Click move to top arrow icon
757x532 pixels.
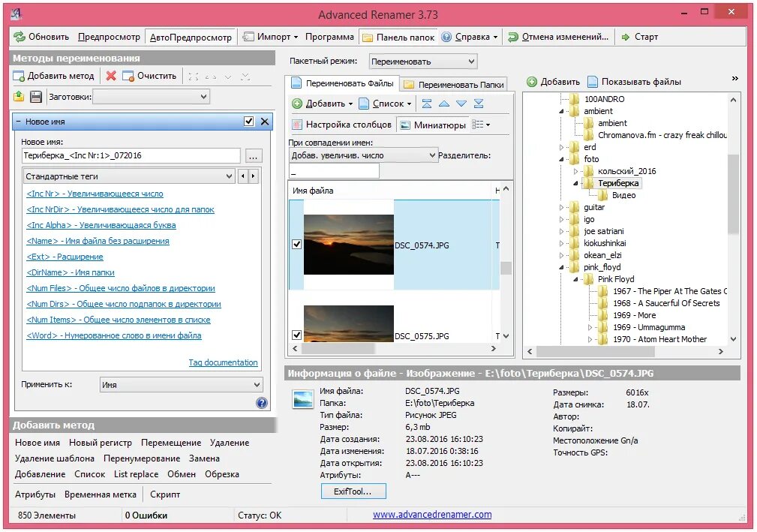[427, 104]
